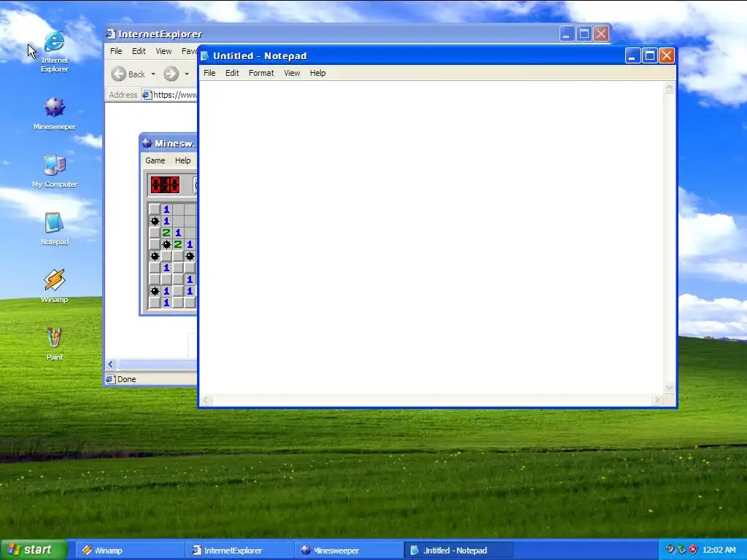This screenshot has height=560, width=747.
Task: Open InternetExplorer's File menu
Action: [116, 51]
